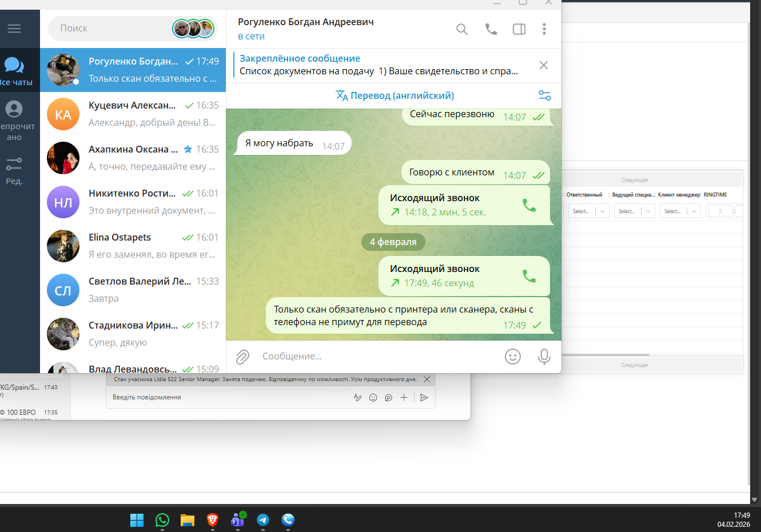
Task: Click the 4 февраля date badge
Action: [393, 242]
